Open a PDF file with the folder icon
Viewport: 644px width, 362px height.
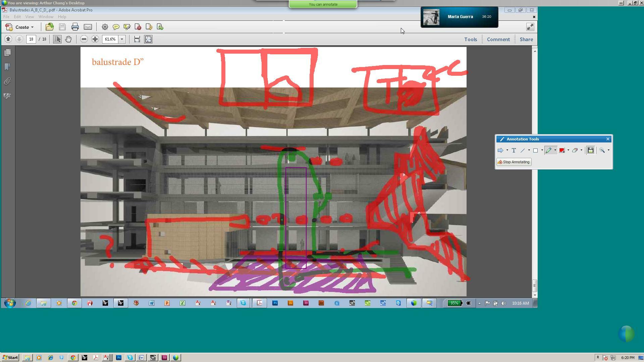(x=50, y=27)
